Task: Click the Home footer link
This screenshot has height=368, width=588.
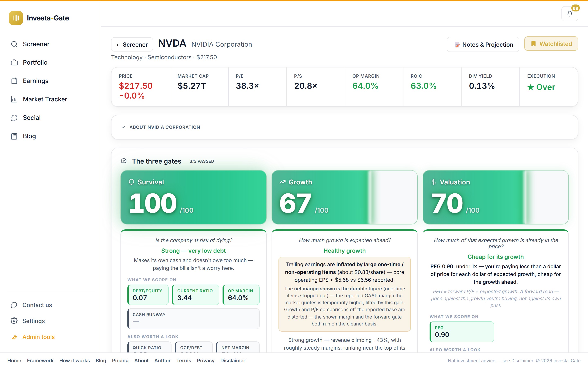Action: tap(14, 360)
